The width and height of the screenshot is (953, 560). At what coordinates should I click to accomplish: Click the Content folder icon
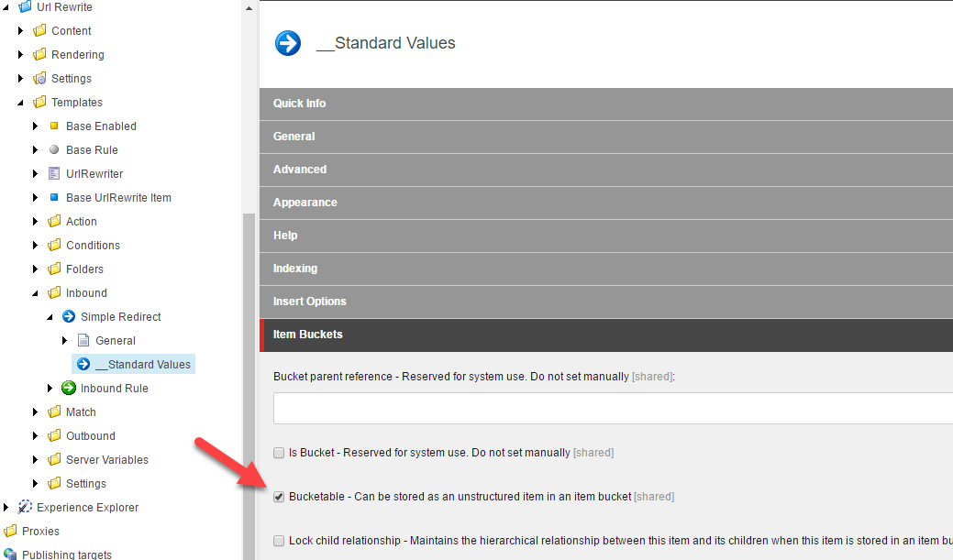(x=39, y=30)
